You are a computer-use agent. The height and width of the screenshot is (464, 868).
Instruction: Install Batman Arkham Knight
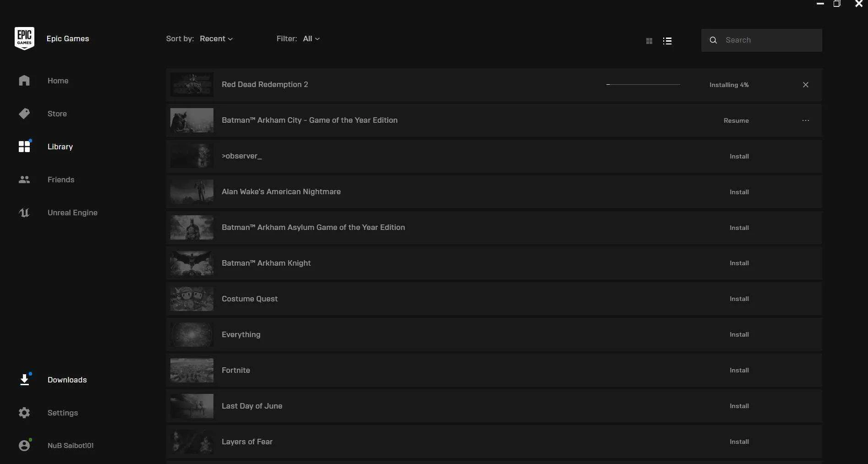coord(739,263)
